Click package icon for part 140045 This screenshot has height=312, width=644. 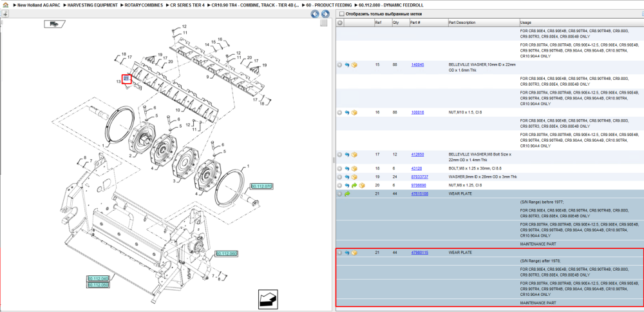pyautogui.click(x=354, y=65)
